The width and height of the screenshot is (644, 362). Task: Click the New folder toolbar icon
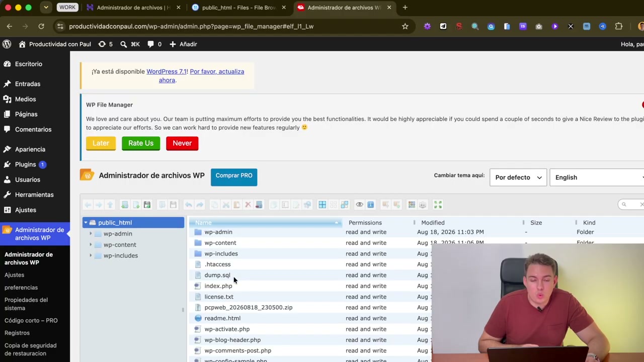[124, 205]
